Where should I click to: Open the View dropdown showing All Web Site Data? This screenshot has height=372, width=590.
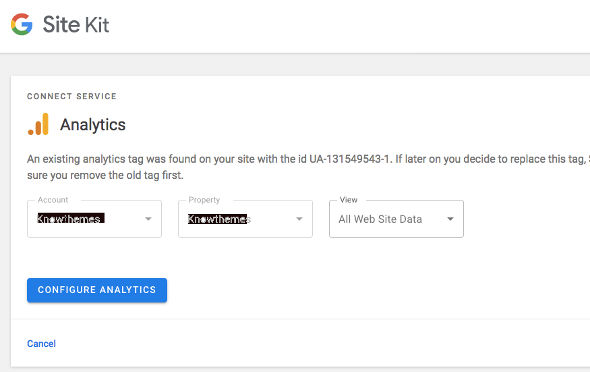click(x=396, y=219)
